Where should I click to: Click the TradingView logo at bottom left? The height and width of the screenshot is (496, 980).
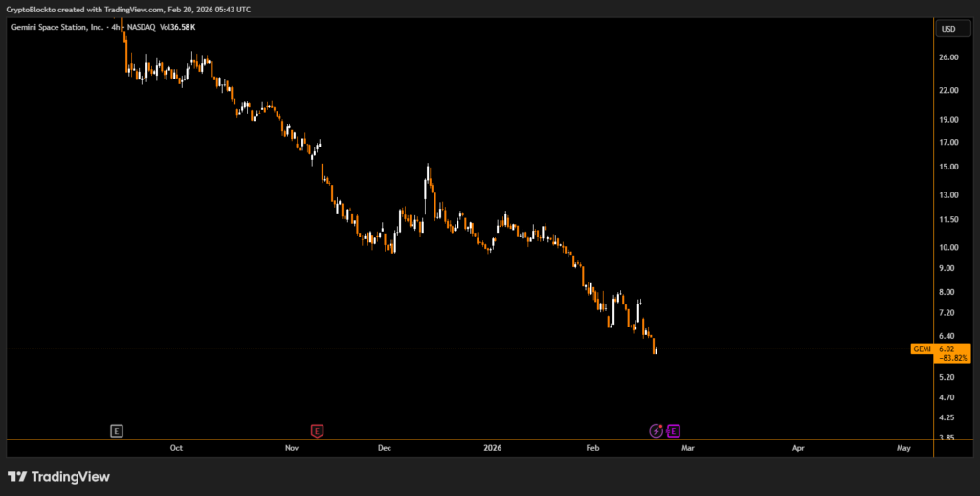coord(58,476)
